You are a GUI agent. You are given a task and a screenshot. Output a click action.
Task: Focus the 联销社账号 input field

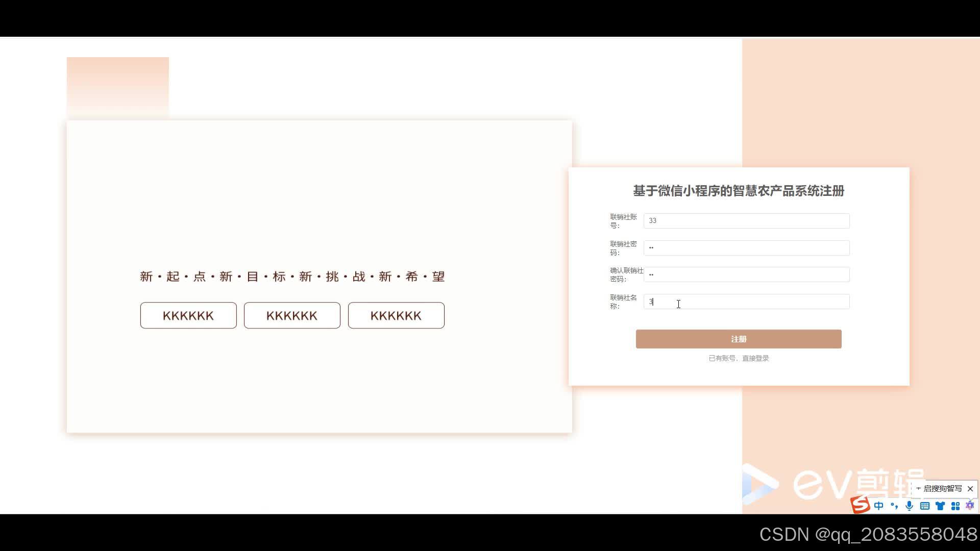(x=746, y=221)
